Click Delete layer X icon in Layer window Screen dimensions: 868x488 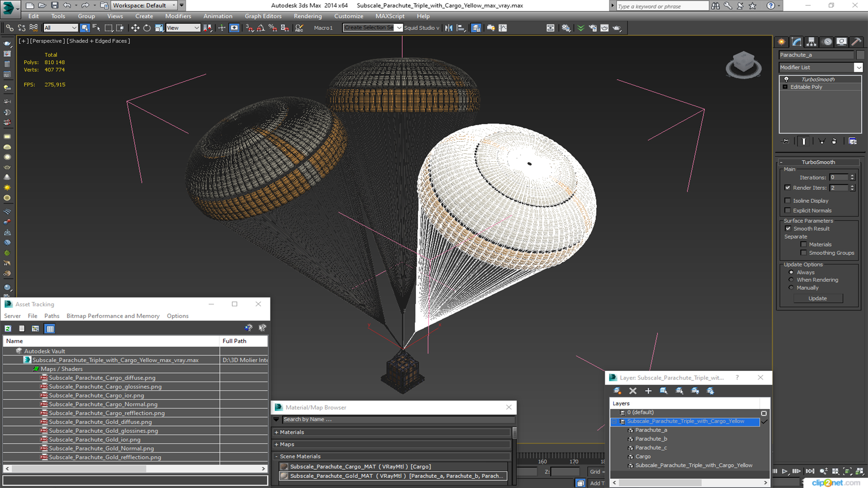(x=633, y=391)
